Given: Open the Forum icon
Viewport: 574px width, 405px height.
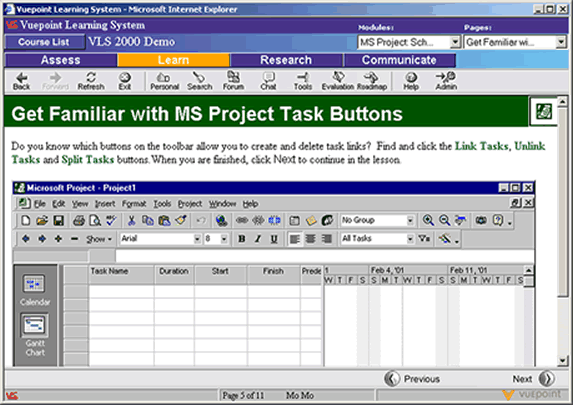Looking at the screenshot, I should pos(233,81).
